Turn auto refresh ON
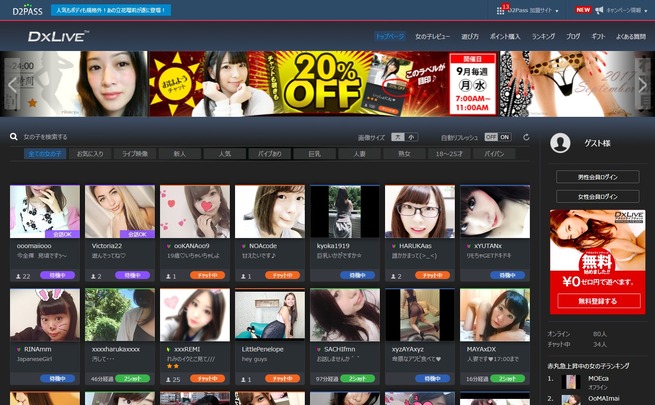This screenshot has width=655, height=405. pyautogui.click(x=505, y=137)
